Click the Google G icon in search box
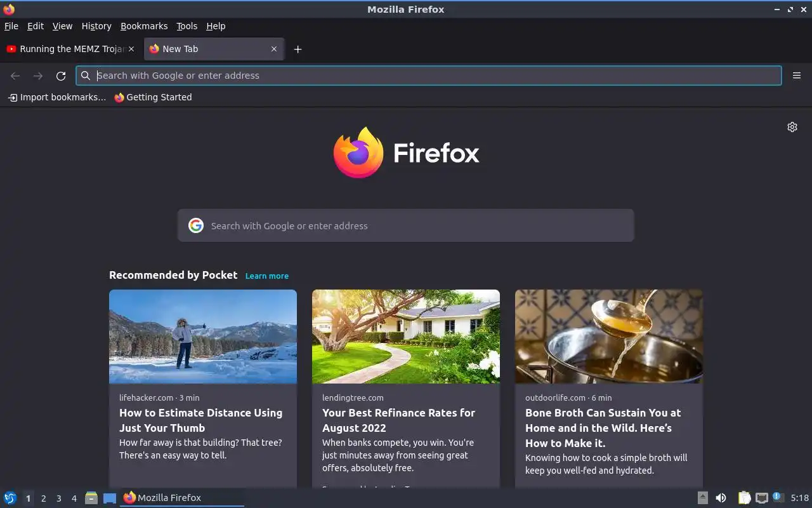The width and height of the screenshot is (812, 508). click(196, 225)
